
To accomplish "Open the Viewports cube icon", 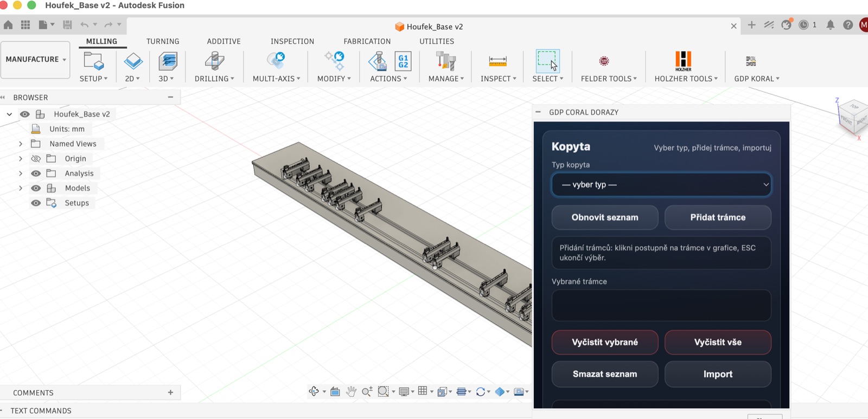I will (x=442, y=391).
